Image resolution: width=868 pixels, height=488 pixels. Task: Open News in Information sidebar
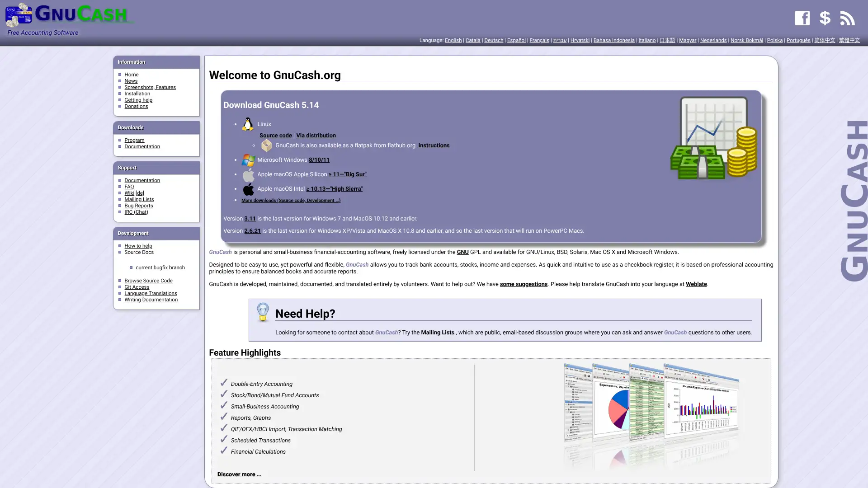tap(131, 81)
